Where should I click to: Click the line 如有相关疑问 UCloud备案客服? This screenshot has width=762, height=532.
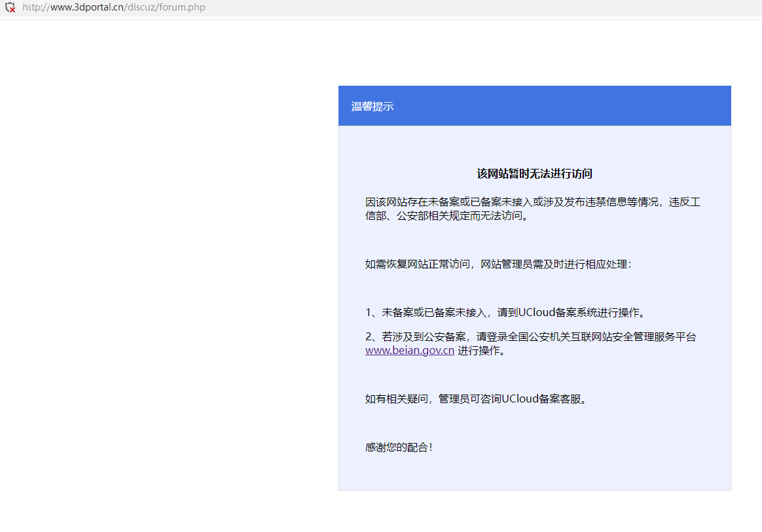478,399
